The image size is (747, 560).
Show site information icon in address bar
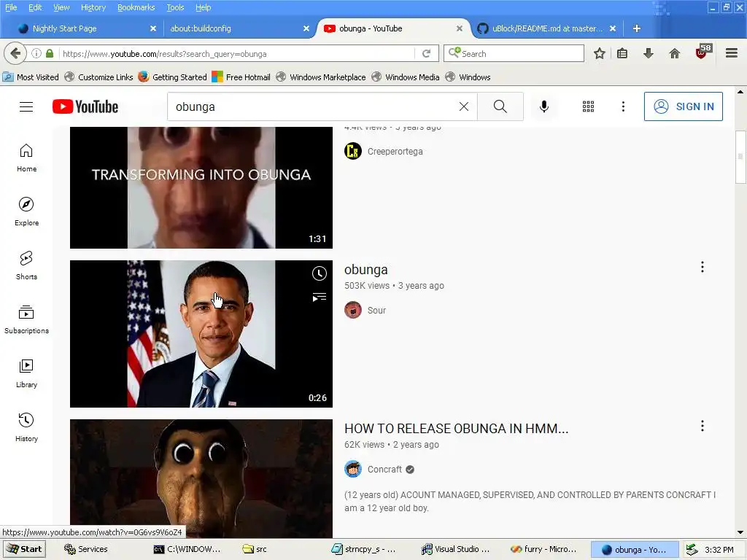(36, 53)
